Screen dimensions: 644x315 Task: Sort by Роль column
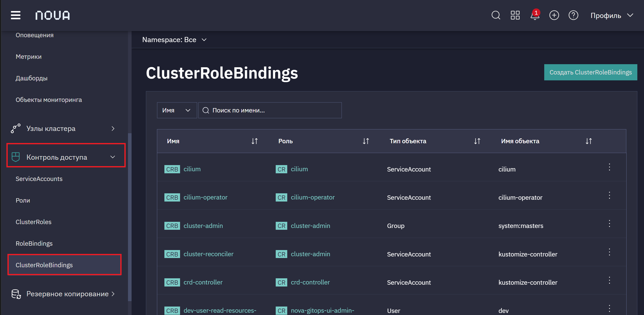(x=366, y=141)
